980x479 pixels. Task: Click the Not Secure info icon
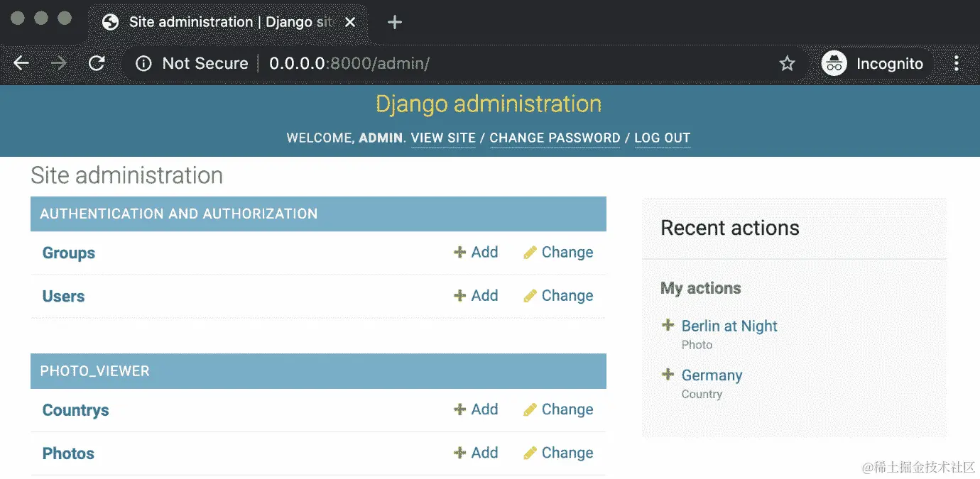[143, 64]
